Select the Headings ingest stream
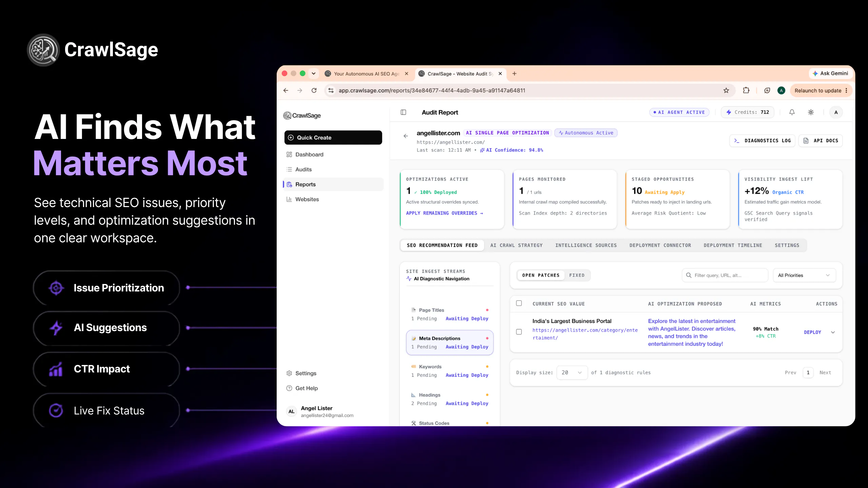This screenshot has width=868, height=488. click(450, 399)
